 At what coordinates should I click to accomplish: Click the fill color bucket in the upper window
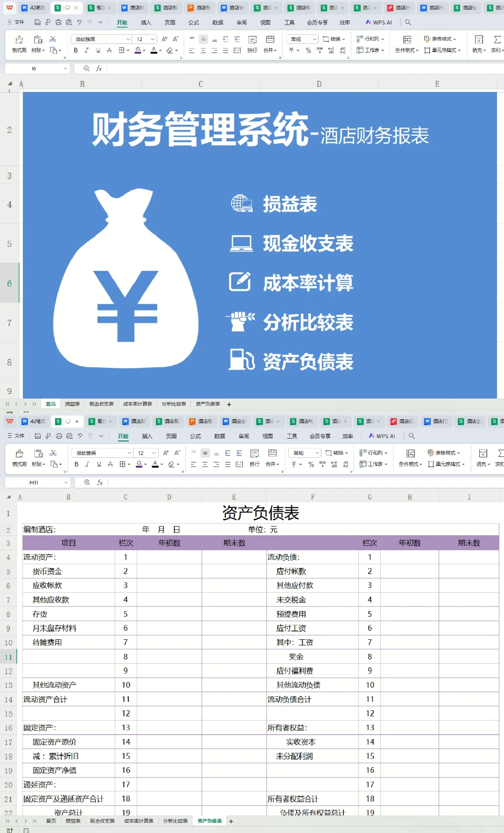pyautogui.click(x=138, y=50)
